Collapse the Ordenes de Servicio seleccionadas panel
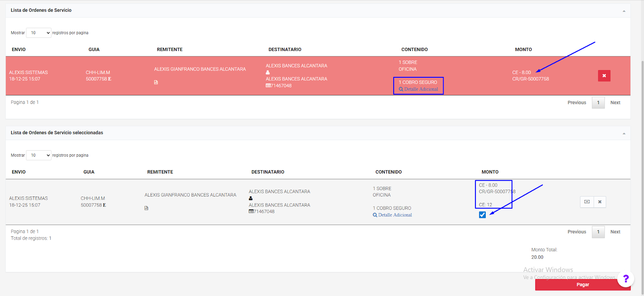Viewport: 644px width, 296px height. 624,133
